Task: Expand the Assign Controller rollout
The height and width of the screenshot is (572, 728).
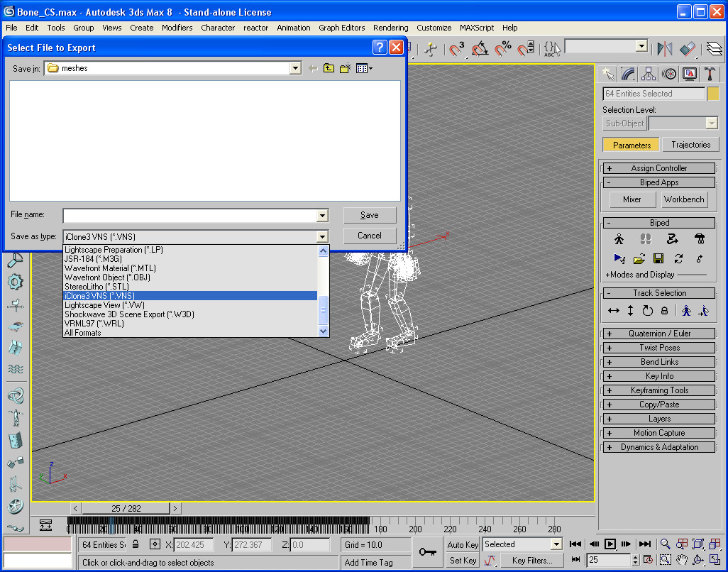Action: 659,168
